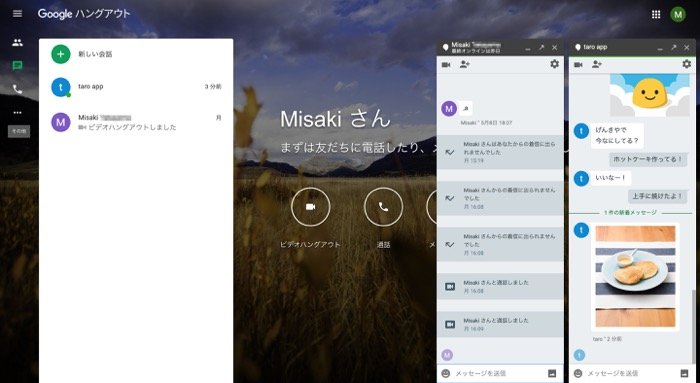Image resolution: width=700 pixels, height=383 pixels.
Task: Start a new conversation with the green plus
Action: [61, 54]
